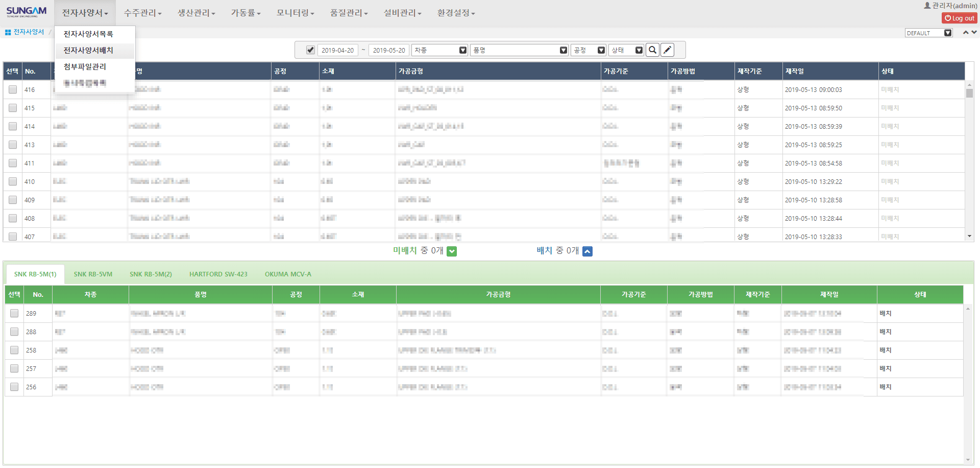Click the SUNGAM logo
This screenshot has width=980, height=468.
[27, 12]
